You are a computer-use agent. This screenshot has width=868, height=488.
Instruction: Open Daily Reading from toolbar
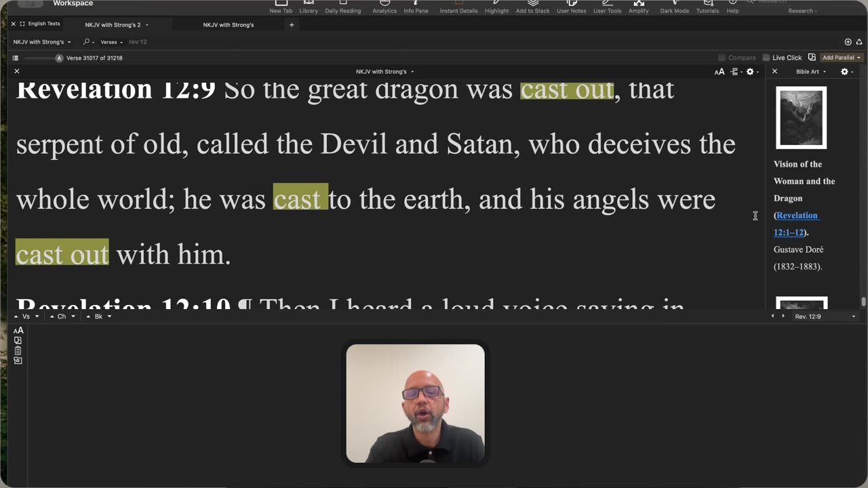[342, 7]
